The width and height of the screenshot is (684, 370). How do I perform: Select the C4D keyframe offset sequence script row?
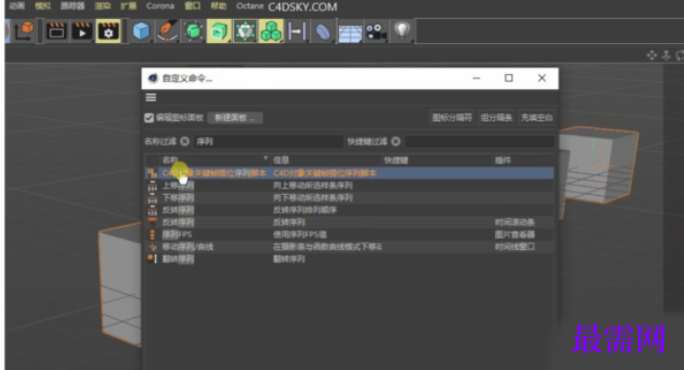[x=349, y=173]
